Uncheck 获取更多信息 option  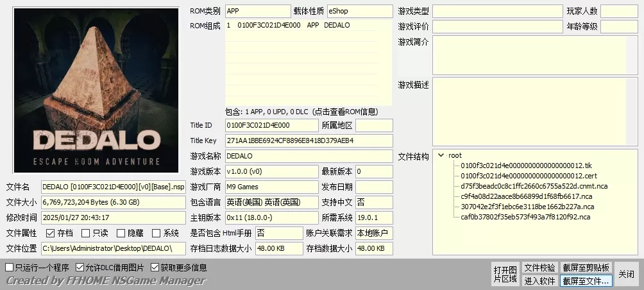click(155, 268)
